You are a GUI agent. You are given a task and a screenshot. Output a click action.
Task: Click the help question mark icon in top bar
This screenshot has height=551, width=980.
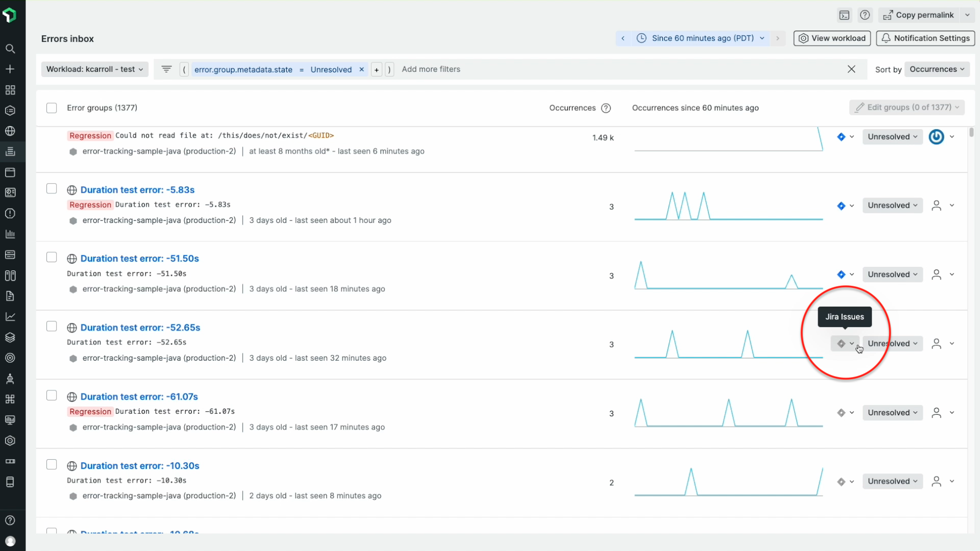coord(865,15)
